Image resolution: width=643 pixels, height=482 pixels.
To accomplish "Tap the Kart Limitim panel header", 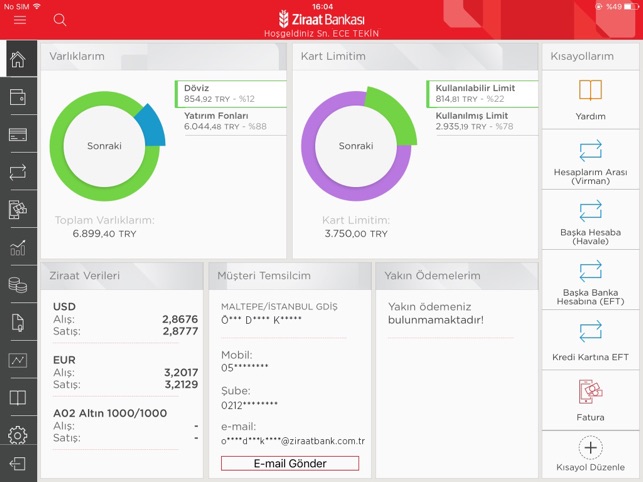I will (415, 56).
